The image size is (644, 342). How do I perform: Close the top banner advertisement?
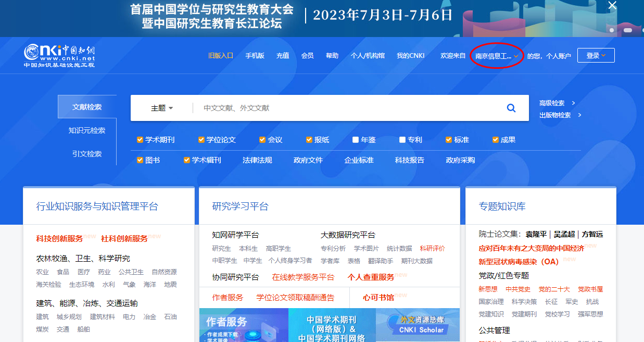coord(612,5)
